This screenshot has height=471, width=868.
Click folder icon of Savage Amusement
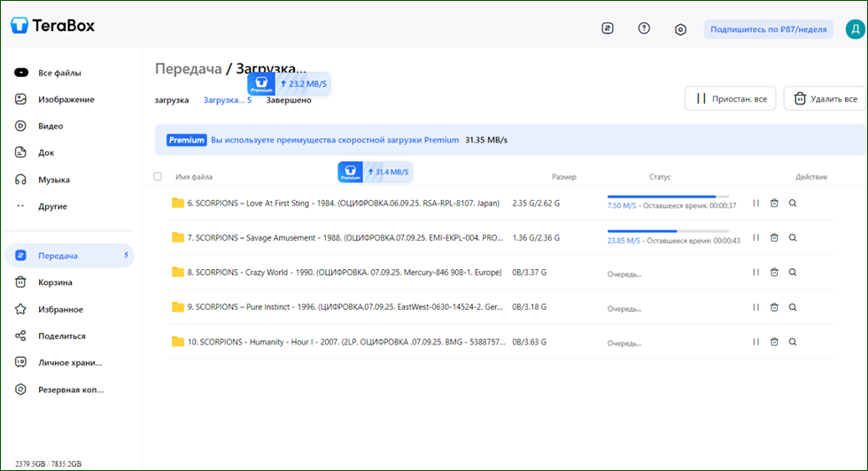tap(178, 237)
